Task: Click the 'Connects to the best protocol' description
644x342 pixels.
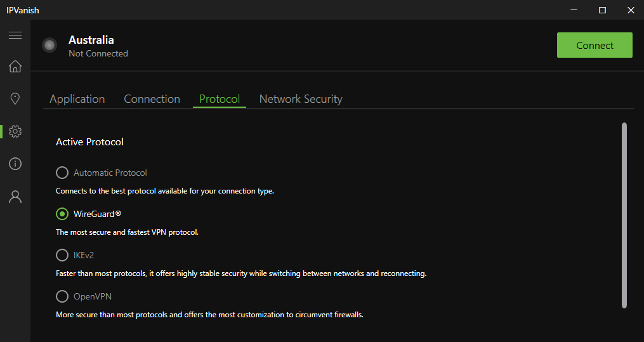Action: (165, 191)
